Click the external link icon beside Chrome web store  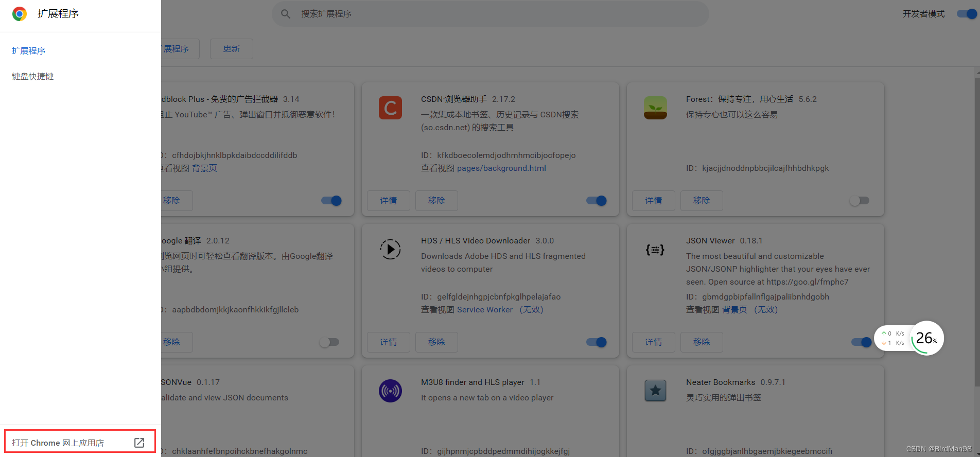pos(139,443)
